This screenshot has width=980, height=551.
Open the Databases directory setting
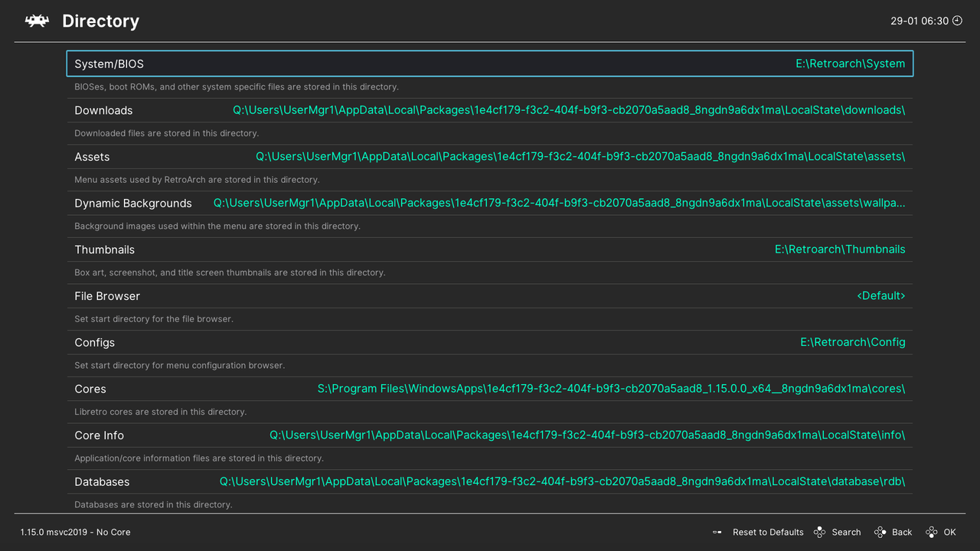(x=490, y=481)
